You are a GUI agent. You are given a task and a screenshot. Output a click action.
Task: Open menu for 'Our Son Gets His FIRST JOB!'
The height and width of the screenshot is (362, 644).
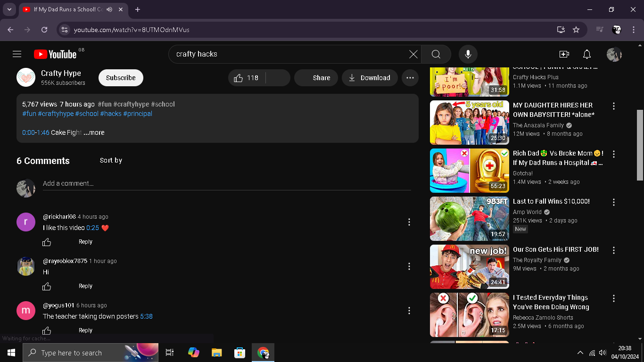pos(614,250)
